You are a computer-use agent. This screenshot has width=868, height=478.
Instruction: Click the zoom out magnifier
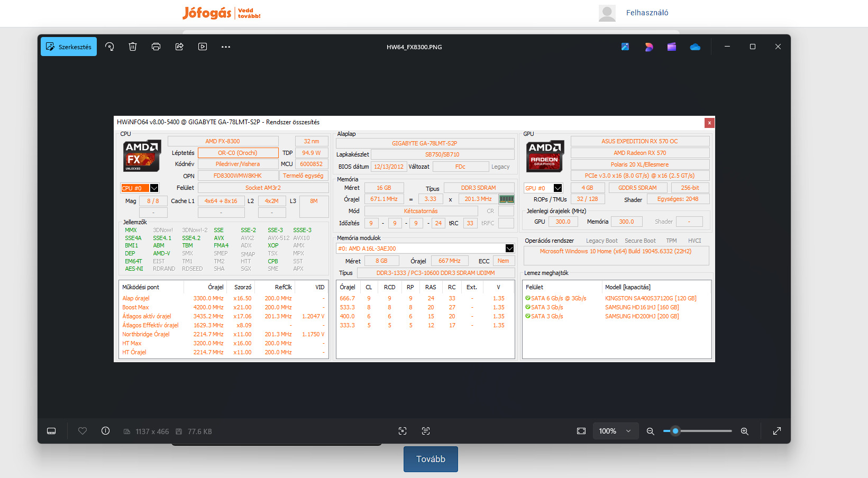coord(651,431)
